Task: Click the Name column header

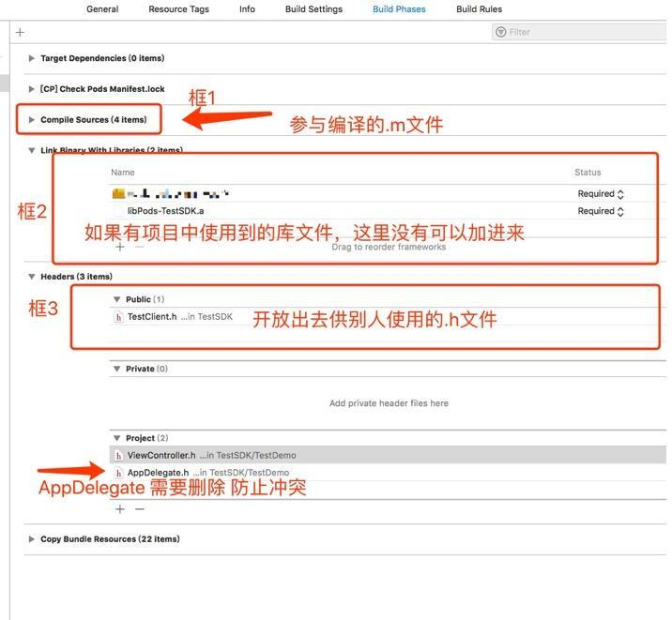Action: (x=123, y=173)
